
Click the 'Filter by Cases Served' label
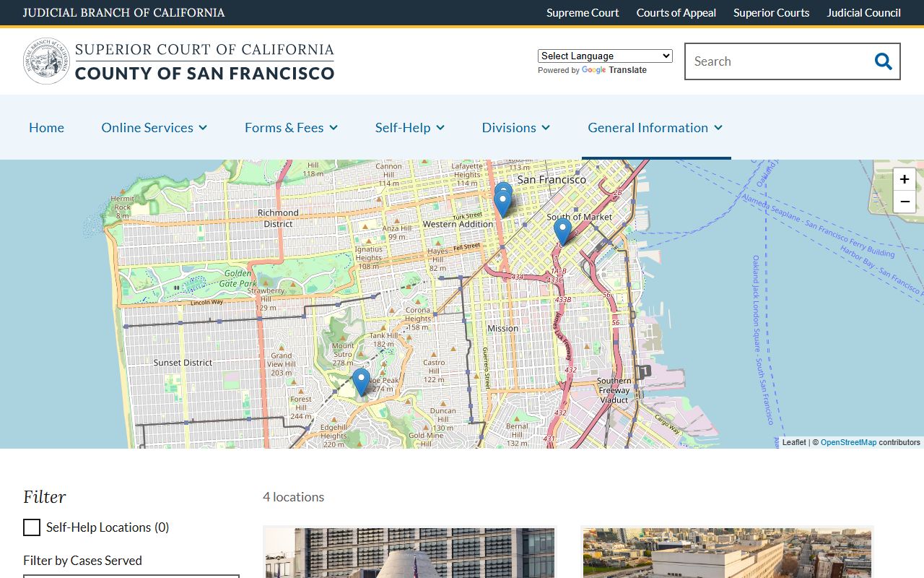(82, 561)
